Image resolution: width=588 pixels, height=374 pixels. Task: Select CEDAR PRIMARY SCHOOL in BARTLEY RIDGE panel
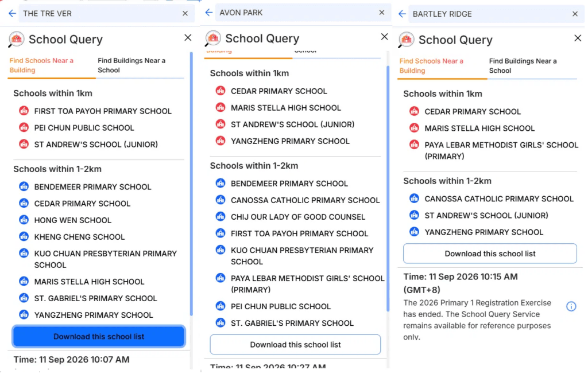point(473,112)
